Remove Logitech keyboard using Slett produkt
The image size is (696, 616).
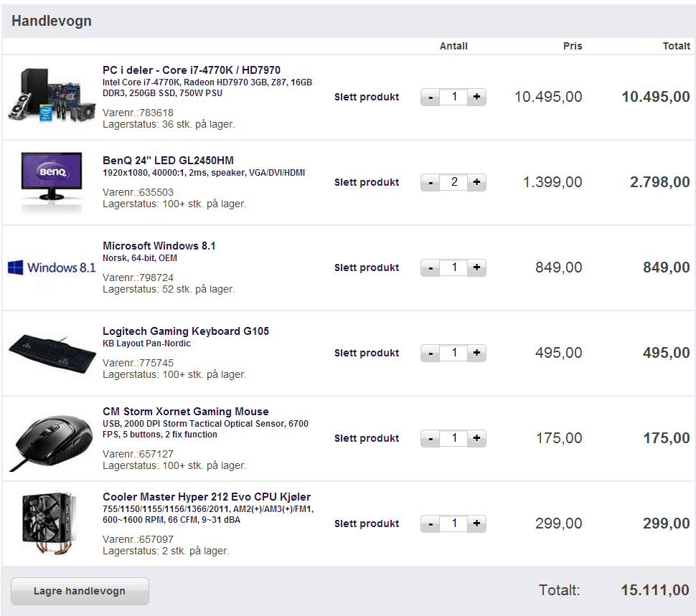(367, 353)
